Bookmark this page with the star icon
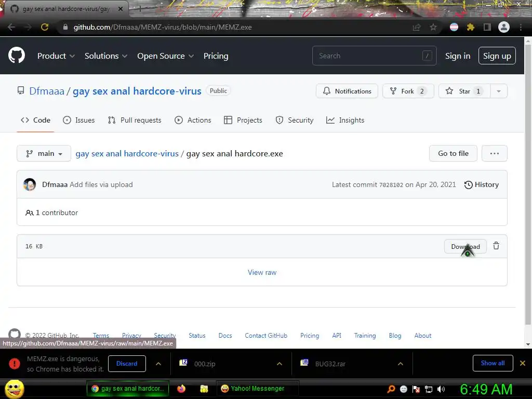 tap(433, 27)
